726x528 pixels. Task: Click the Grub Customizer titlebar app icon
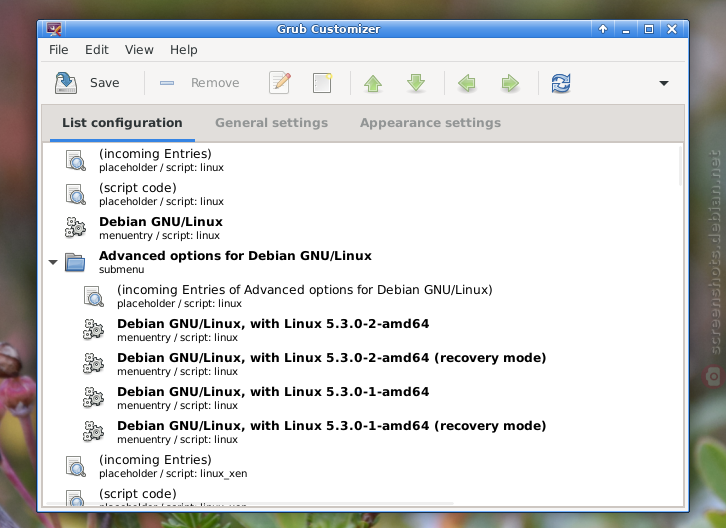coord(54,29)
